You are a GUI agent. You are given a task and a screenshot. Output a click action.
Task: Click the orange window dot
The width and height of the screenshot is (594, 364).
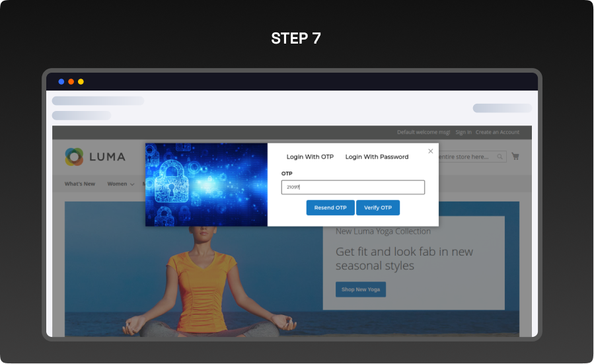click(71, 82)
